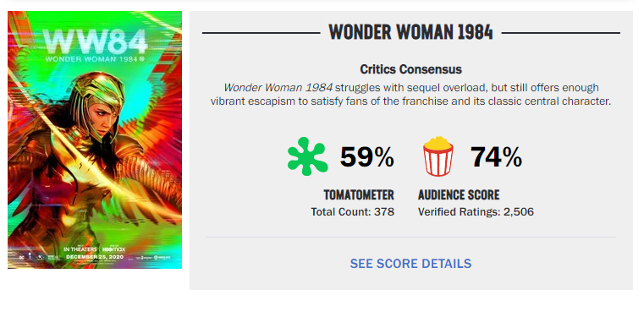Click the 'vibrant escapism' consensus sentence line
644x317 pixels.
pyautogui.click(x=410, y=101)
